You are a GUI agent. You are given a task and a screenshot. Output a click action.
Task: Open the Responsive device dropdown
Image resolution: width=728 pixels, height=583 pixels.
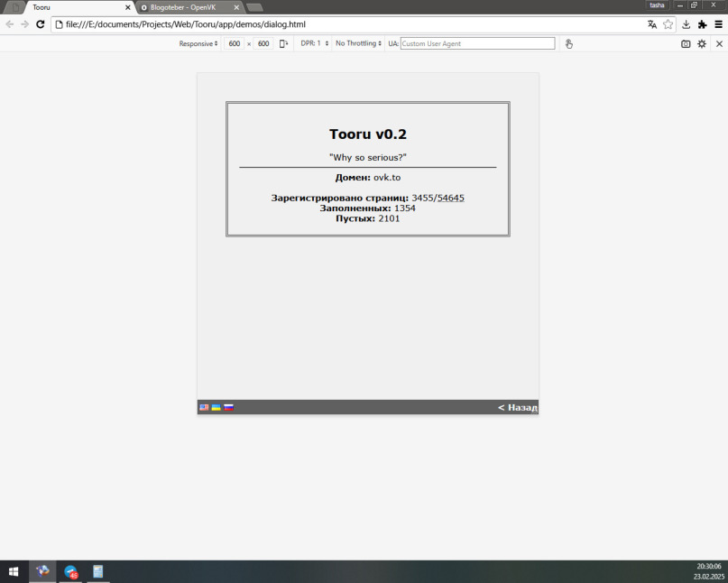[198, 43]
